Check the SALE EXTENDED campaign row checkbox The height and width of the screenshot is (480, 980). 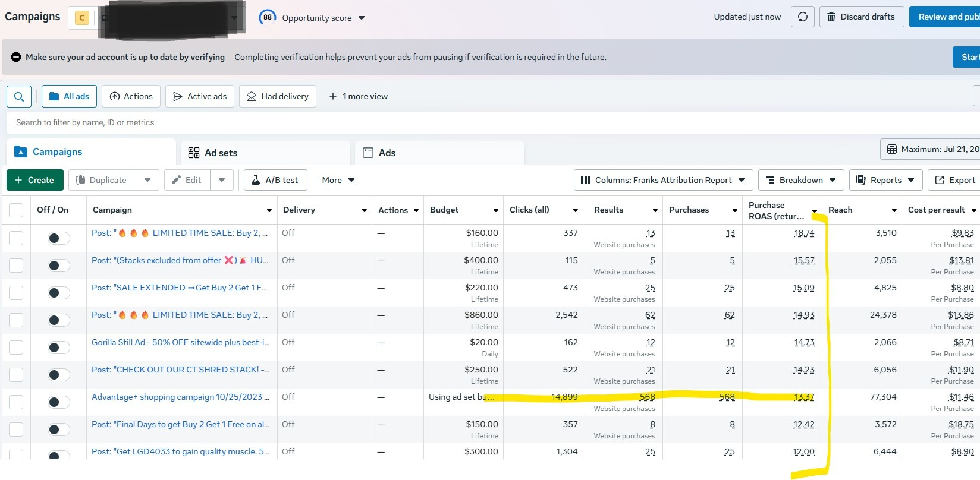point(16,293)
